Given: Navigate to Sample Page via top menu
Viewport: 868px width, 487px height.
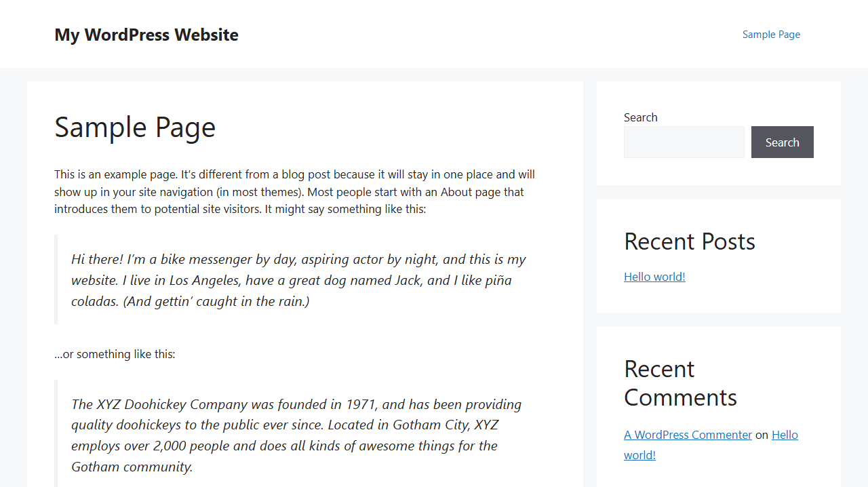Looking at the screenshot, I should coord(771,34).
